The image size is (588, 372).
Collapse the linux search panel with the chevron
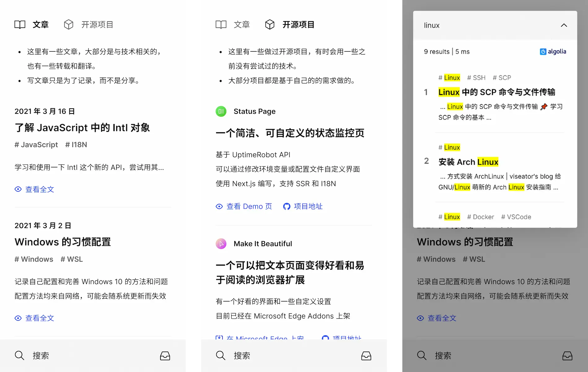point(564,25)
